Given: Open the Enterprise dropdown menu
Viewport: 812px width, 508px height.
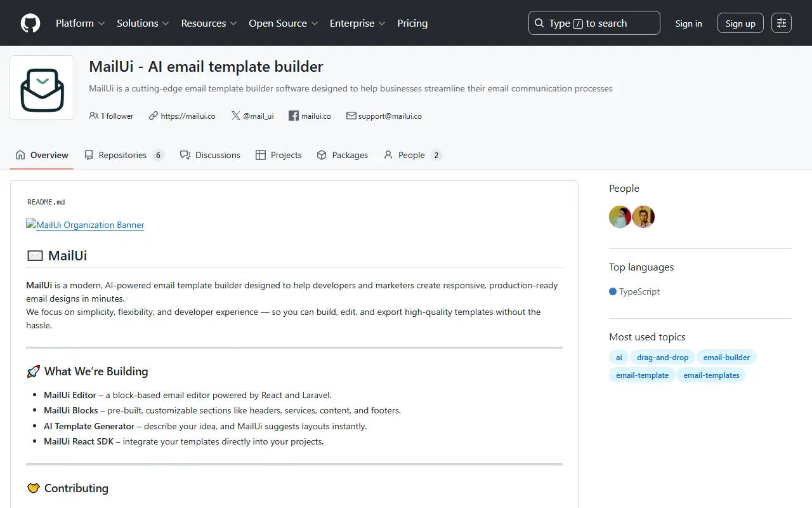Looking at the screenshot, I should [357, 23].
